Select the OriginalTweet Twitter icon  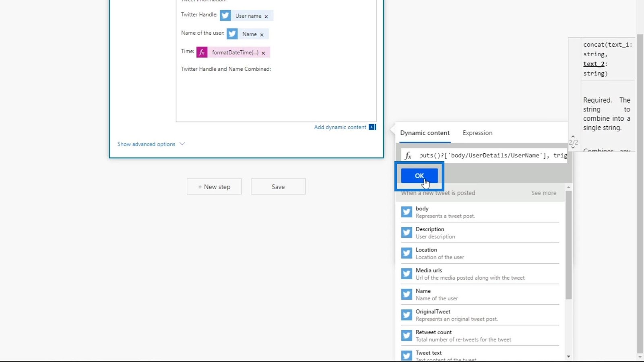(x=407, y=315)
